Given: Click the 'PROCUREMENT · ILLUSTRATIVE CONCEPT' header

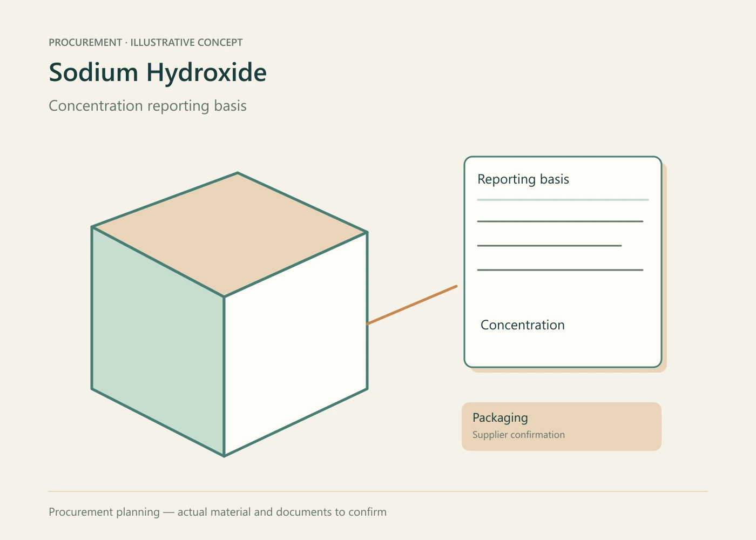Looking at the screenshot, I should point(146,43).
